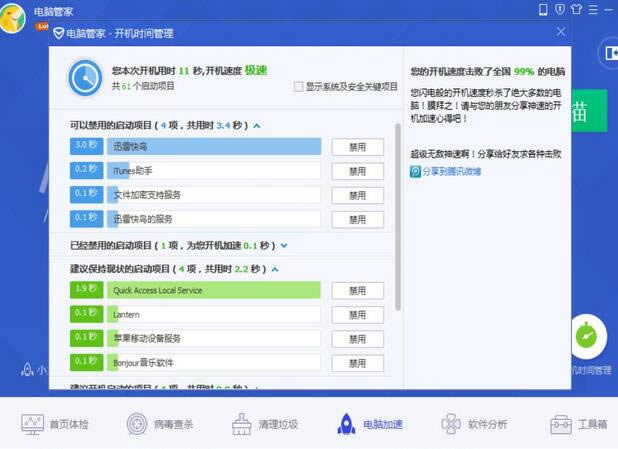Click 共61个启动项目 text
Viewport: 618px width, 449px height.
tap(143, 86)
